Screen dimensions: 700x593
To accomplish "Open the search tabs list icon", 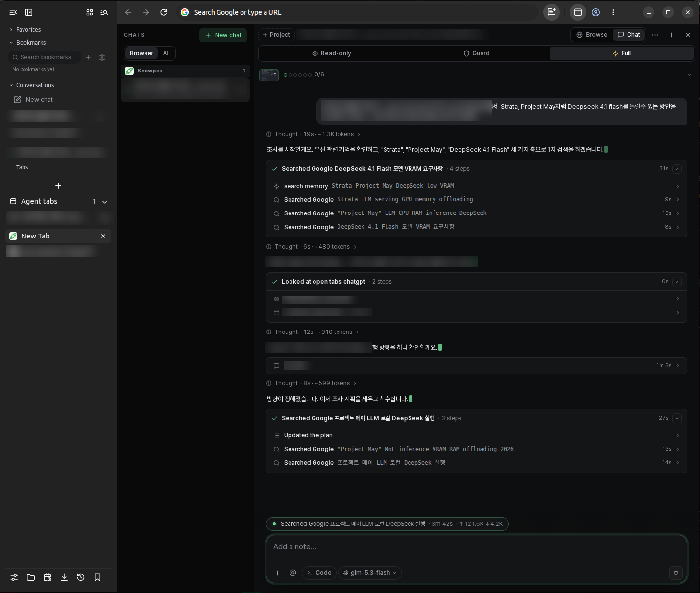I will [104, 12].
